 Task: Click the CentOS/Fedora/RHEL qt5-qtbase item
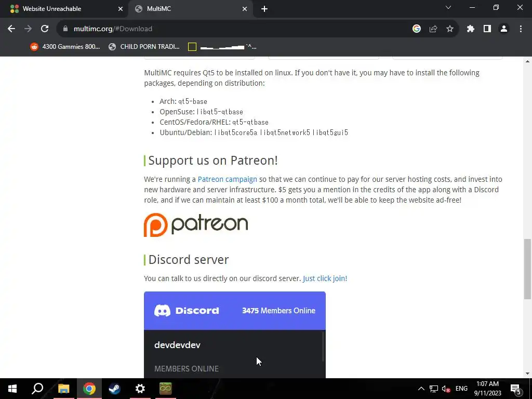(214, 122)
